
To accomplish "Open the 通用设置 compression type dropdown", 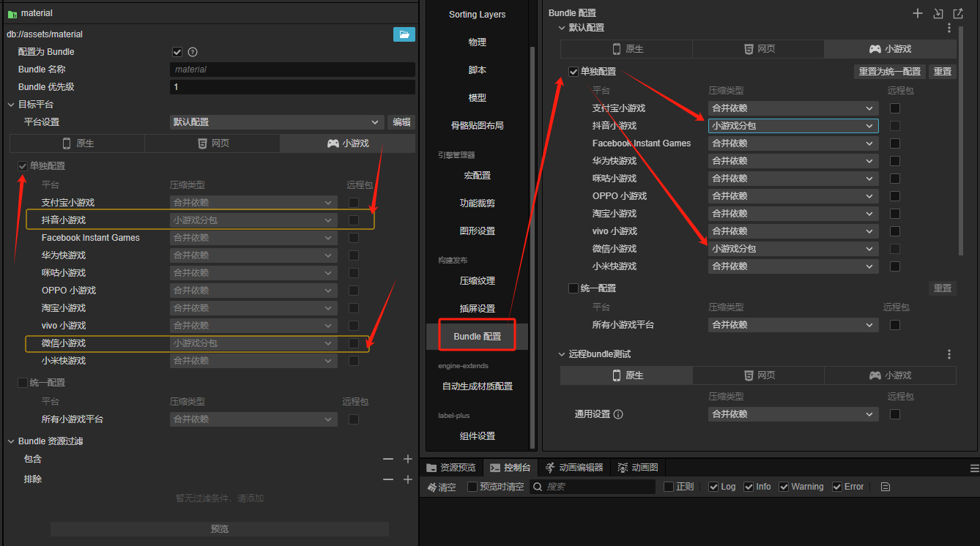I will click(x=793, y=414).
